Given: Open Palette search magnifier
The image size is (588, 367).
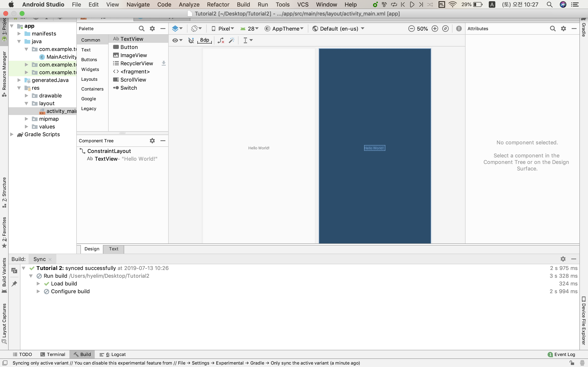Looking at the screenshot, I should pyautogui.click(x=141, y=29).
